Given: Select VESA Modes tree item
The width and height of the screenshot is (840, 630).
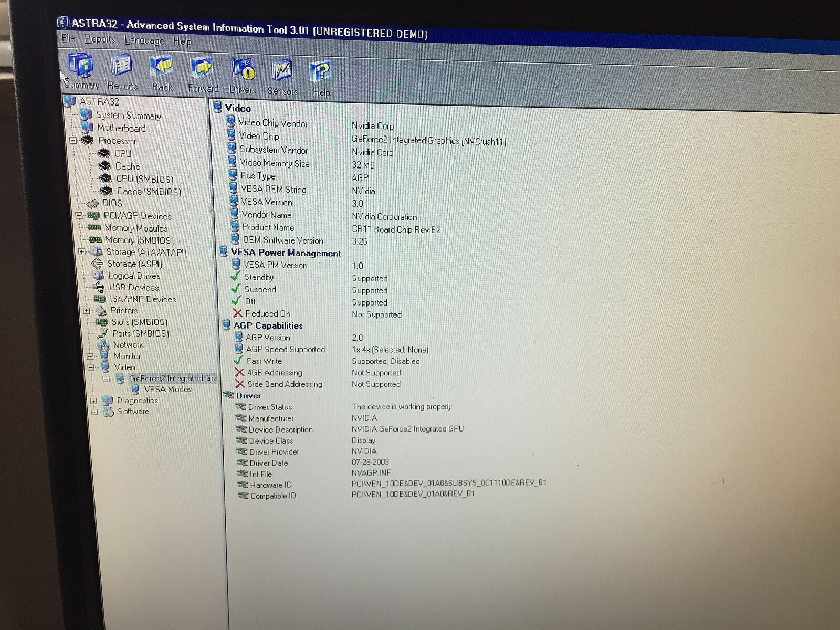Looking at the screenshot, I should click(167, 389).
